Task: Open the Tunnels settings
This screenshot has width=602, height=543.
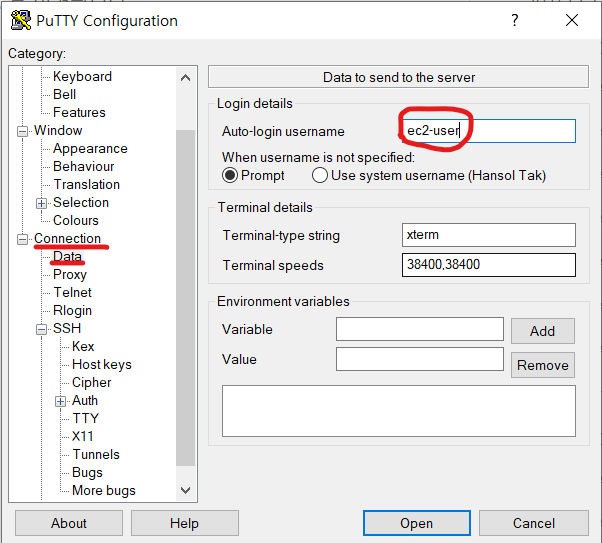Action: 96,455
